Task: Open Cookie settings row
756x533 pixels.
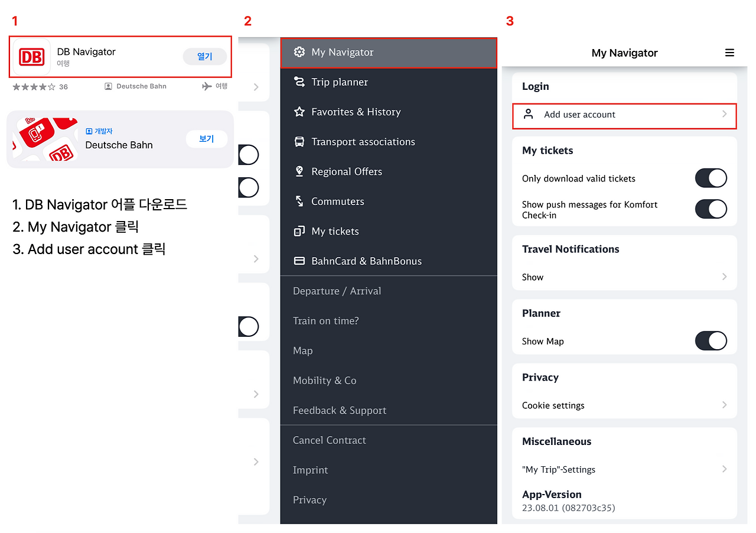Action: (624, 405)
